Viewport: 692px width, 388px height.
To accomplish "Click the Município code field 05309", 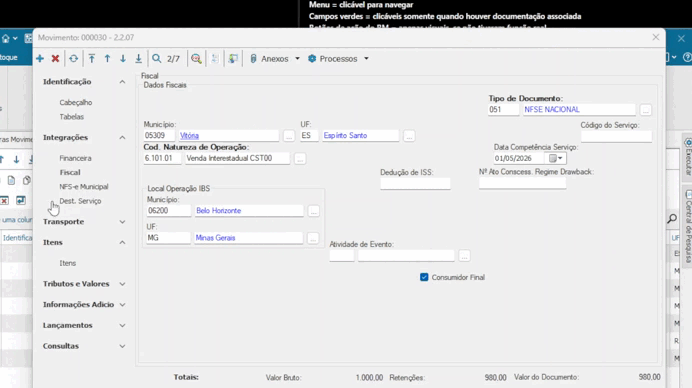I will [x=159, y=136].
